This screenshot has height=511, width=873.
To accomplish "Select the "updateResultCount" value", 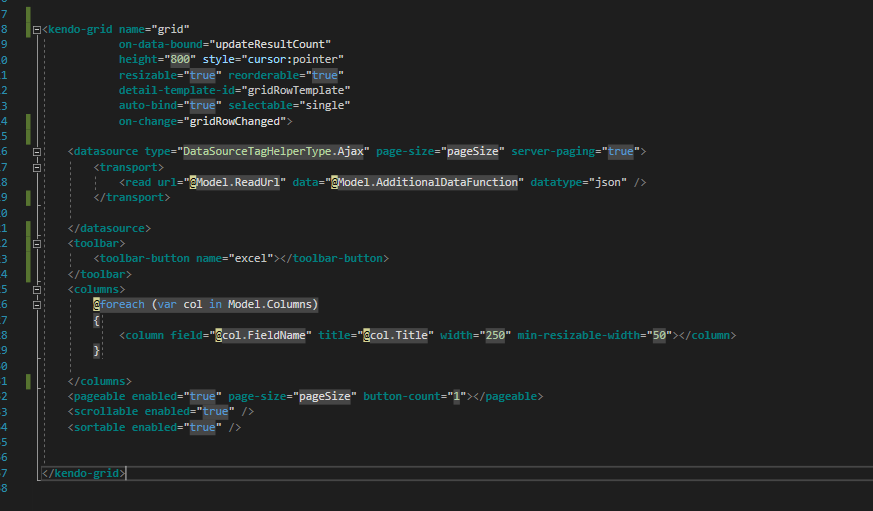I will (x=273, y=44).
